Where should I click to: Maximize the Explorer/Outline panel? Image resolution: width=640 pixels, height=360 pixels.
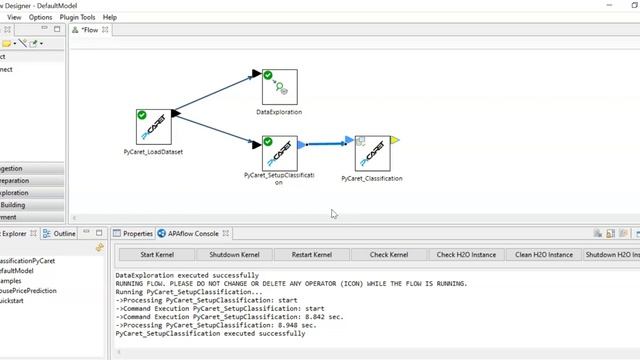tap(99, 233)
